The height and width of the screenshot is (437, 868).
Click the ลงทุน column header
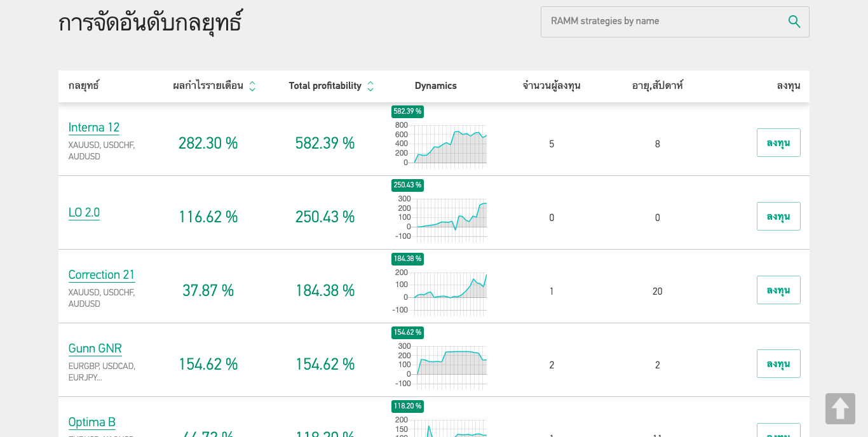pyautogui.click(x=789, y=86)
